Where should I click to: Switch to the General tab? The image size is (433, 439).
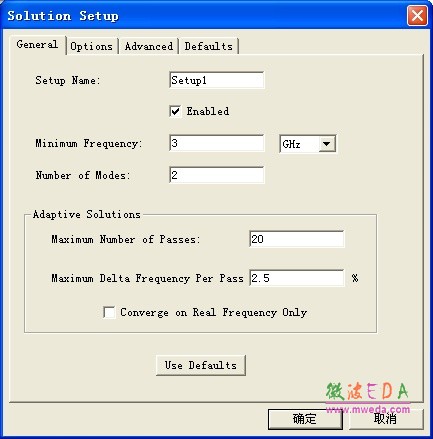point(37,45)
